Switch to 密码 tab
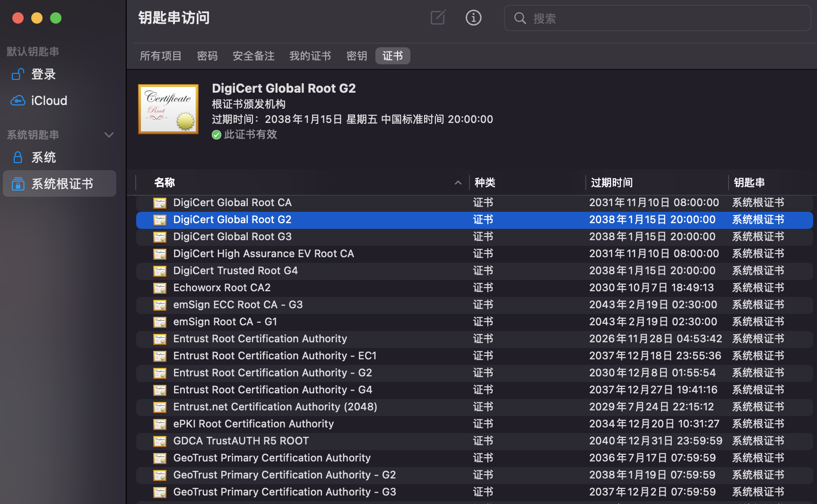 point(207,56)
